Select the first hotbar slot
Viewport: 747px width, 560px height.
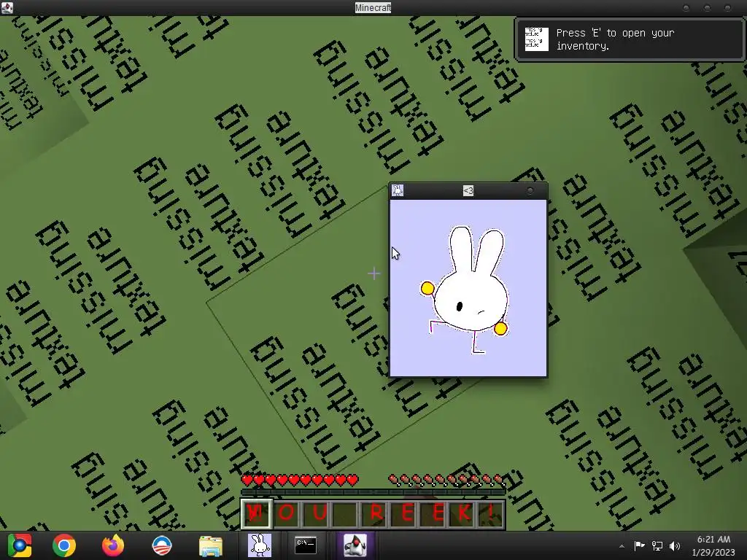click(x=257, y=513)
